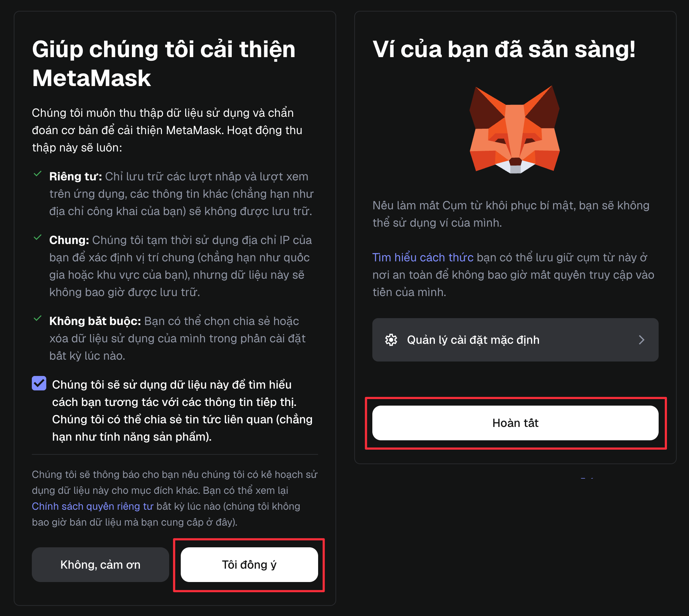Screen dimensions: 689x616
Task: Click the gear icon beside Quản lý cài đặt
Action: [x=391, y=340]
